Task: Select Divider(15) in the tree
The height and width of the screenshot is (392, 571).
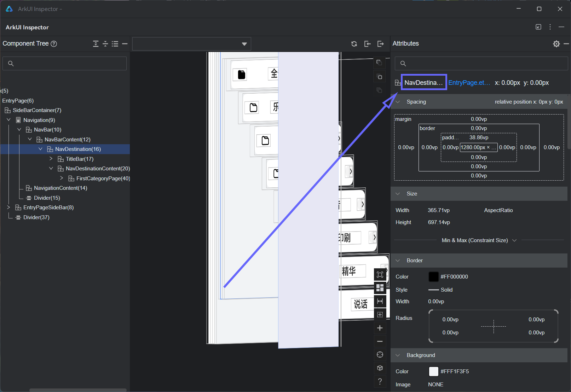Action: click(x=47, y=198)
